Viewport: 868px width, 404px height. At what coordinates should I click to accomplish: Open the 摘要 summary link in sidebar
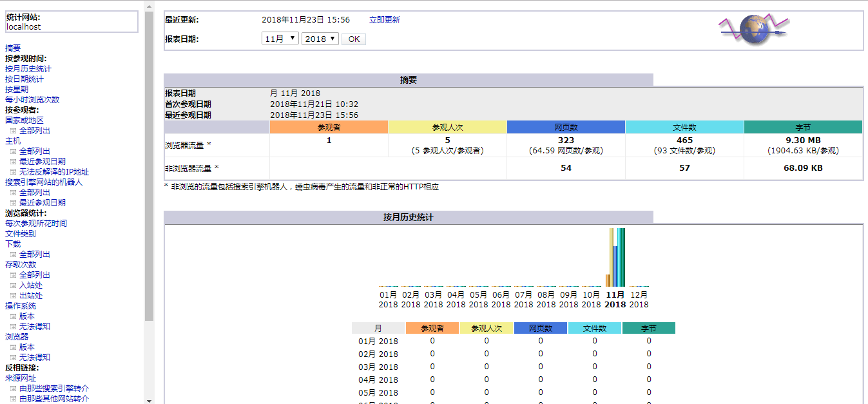pyautogui.click(x=13, y=48)
